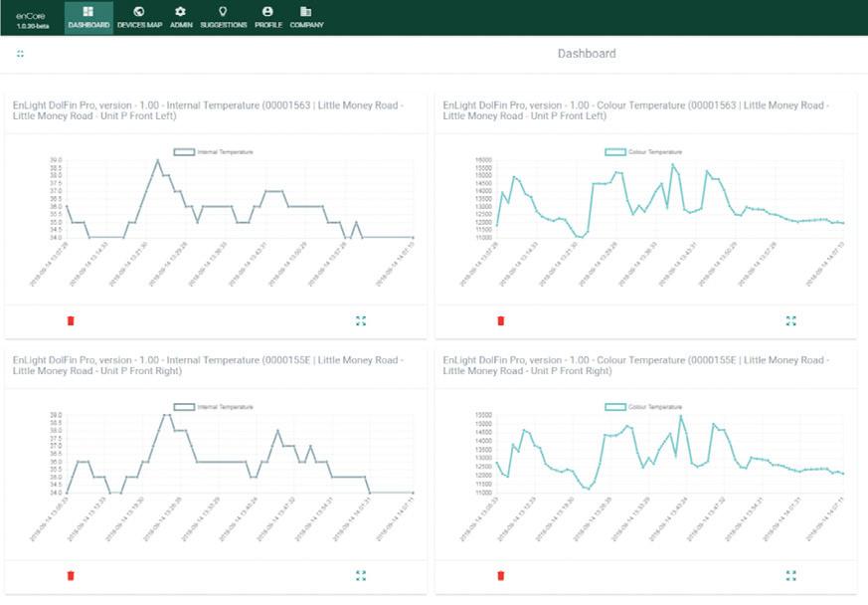This screenshot has height=605, width=868.
Task: Toggle Internal Temperature legend in 0000155E chart
Action: [x=213, y=407]
